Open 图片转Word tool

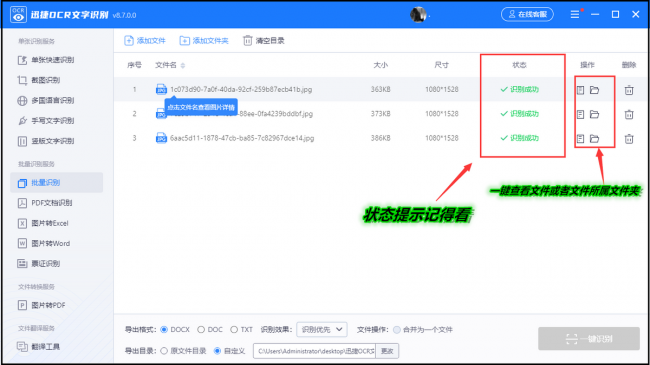pos(44,243)
